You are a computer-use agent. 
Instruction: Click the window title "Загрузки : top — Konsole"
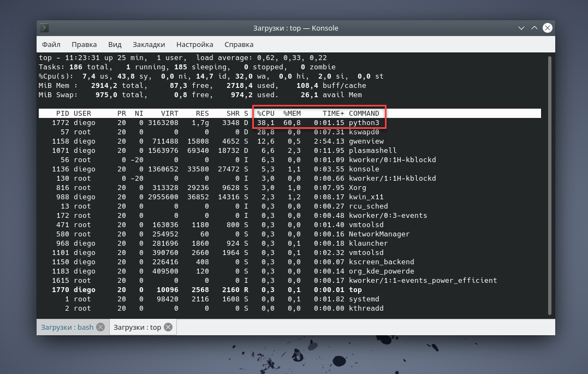coord(295,28)
